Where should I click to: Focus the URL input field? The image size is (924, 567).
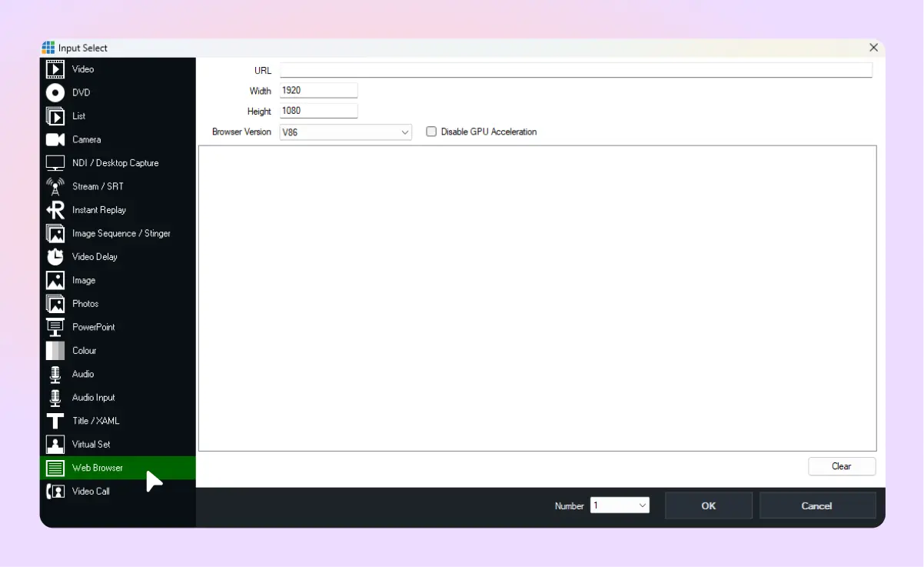[x=576, y=70]
